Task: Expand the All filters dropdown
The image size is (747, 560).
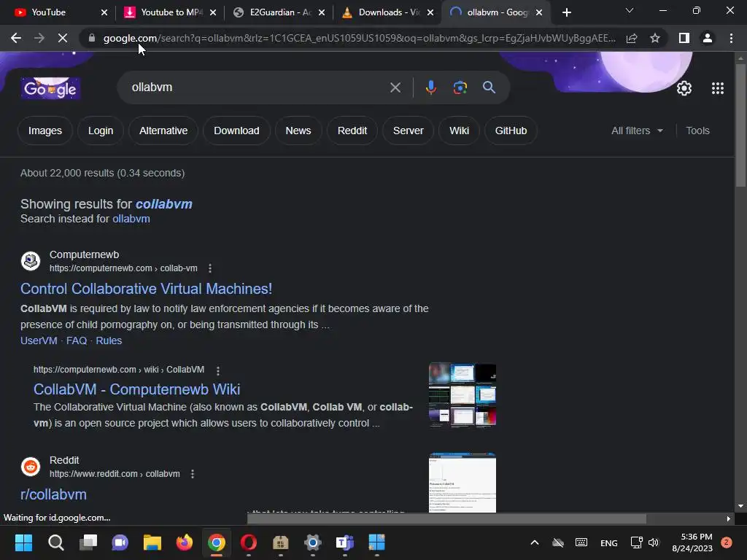Action: click(637, 131)
